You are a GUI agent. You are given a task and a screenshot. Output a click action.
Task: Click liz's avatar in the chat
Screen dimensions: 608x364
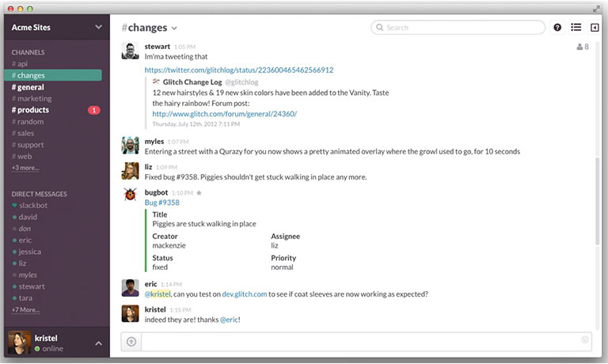pos(130,171)
